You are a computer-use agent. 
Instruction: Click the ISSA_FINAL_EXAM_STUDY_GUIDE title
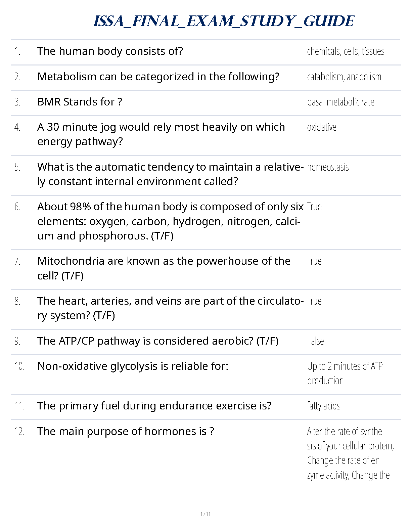click(x=223, y=21)
